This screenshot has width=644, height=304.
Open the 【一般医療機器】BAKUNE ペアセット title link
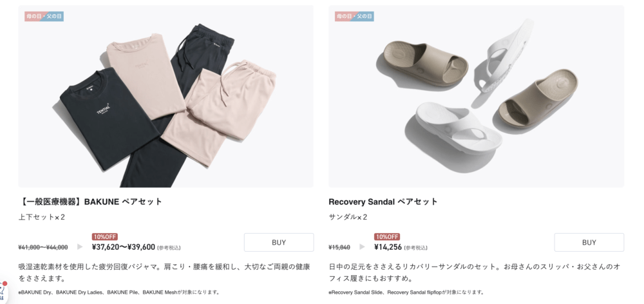90,202
